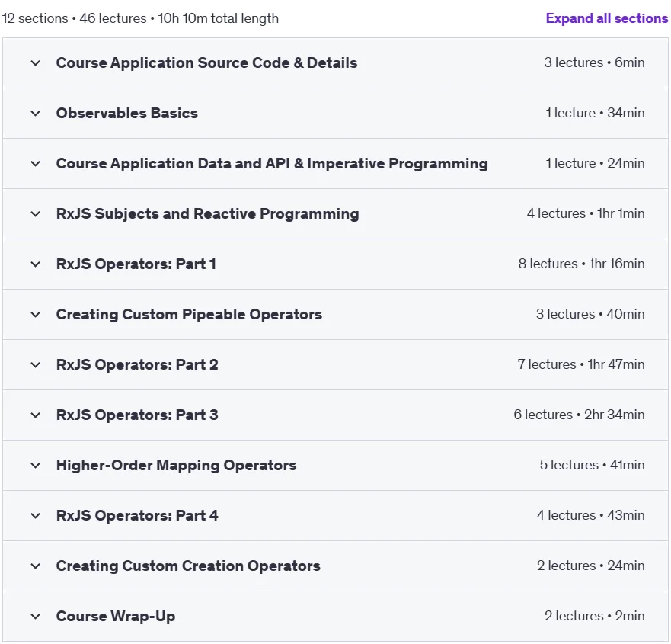The width and height of the screenshot is (671, 644).
Task: Click the '12 sections • 46 lectures' summary text
Action: 74,18
